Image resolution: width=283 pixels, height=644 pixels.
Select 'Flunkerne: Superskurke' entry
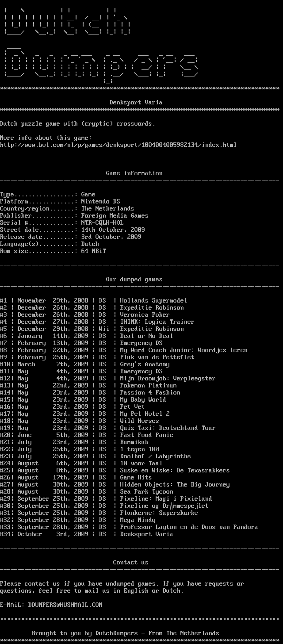pos(159,513)
